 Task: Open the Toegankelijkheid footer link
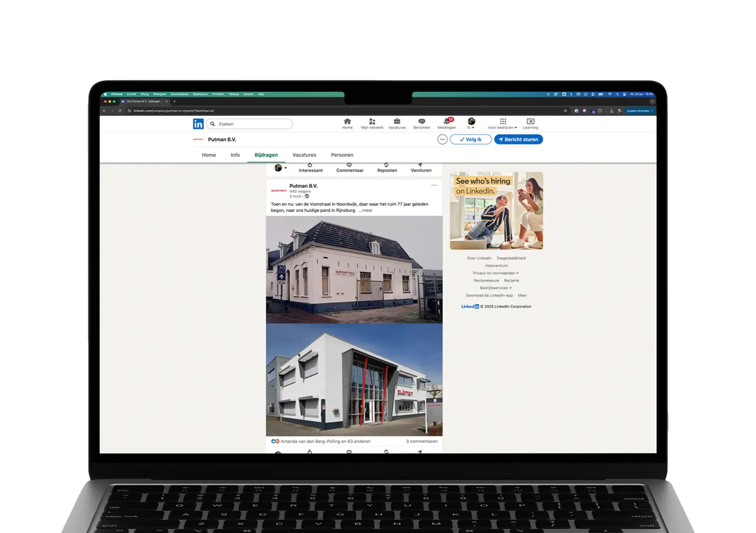tap(511, 258)
